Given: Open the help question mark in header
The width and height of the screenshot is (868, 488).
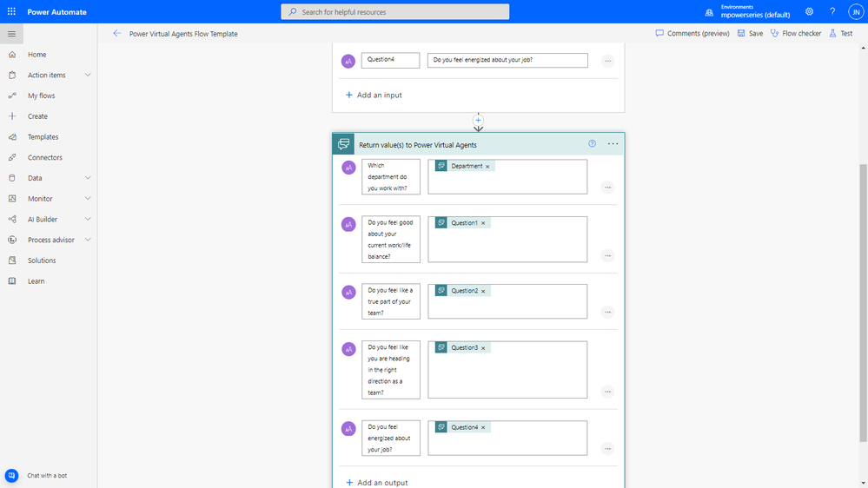Looking at the screenshot, I should 832,11.
